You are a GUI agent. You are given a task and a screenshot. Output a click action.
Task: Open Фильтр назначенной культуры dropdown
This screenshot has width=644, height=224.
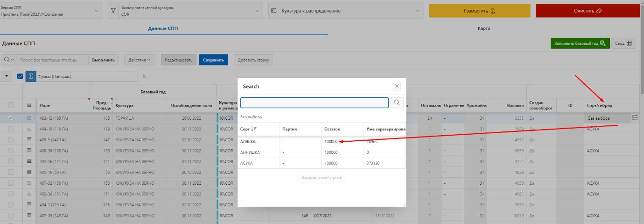(x=257, y=11)
